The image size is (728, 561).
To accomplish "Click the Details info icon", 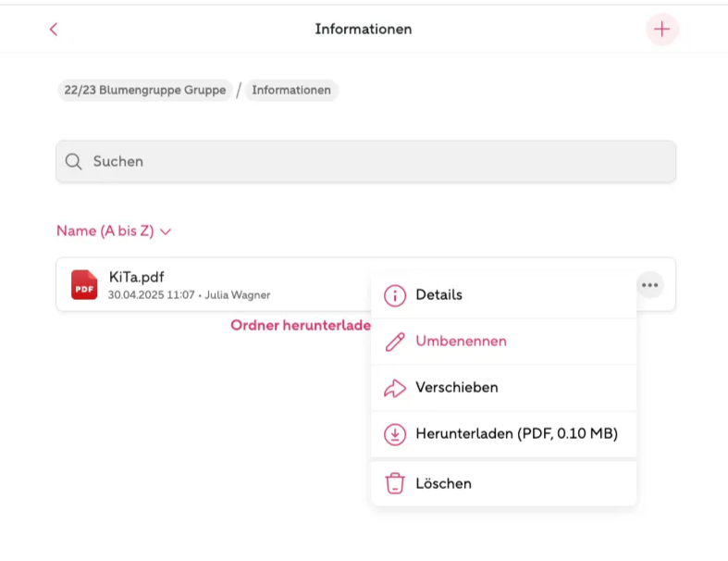I will pos(395,295).
